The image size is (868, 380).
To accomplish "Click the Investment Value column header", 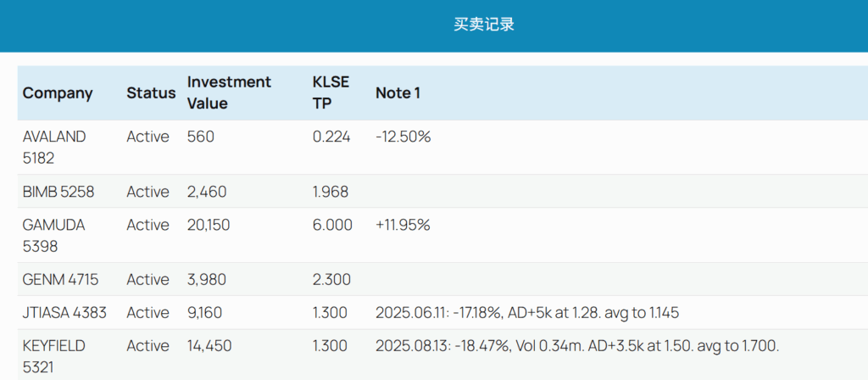I will (x=229, y=92).
